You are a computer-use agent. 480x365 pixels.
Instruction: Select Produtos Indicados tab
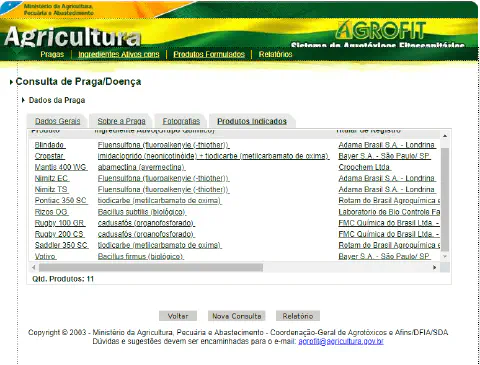click(x=252, y=121)
